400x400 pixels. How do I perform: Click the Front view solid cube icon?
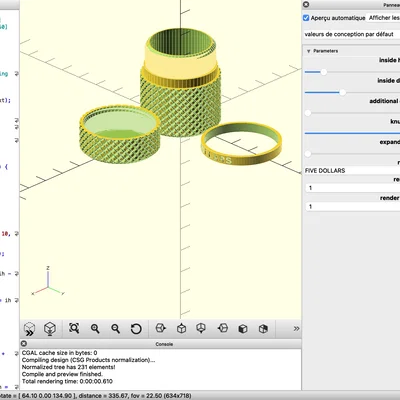click(243, 329)
